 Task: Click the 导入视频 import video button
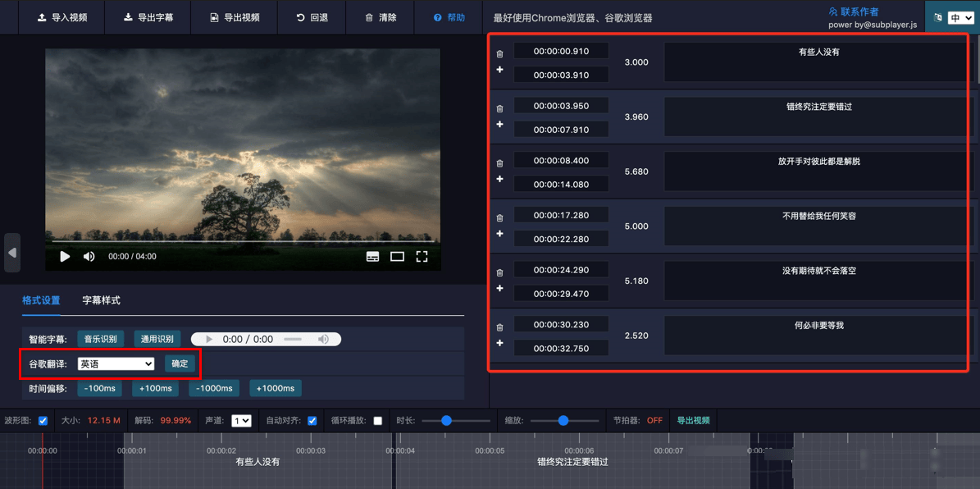click(x=62, y=17)
